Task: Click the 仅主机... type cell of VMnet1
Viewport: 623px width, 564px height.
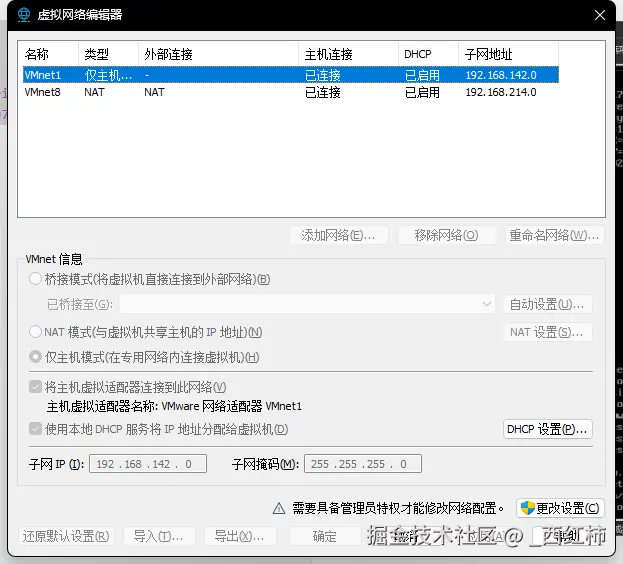Action: (x=108, y=75)
